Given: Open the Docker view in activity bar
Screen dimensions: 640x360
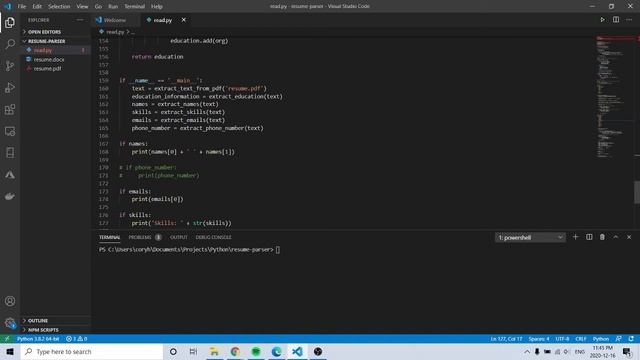Looking at the screenshot, I should click(10, 196).
